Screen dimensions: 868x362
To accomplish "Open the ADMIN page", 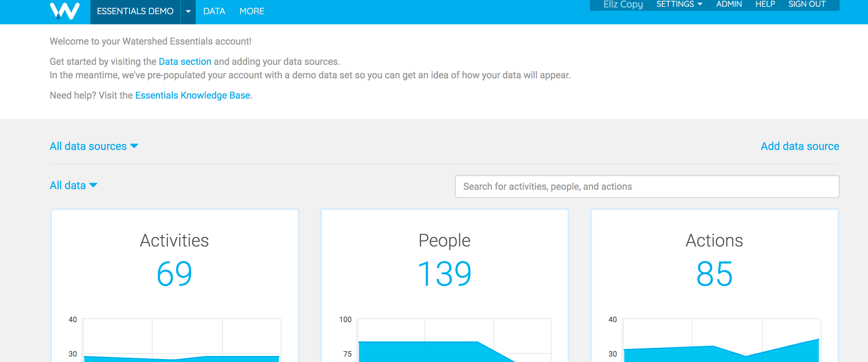I will click(729, 4).
